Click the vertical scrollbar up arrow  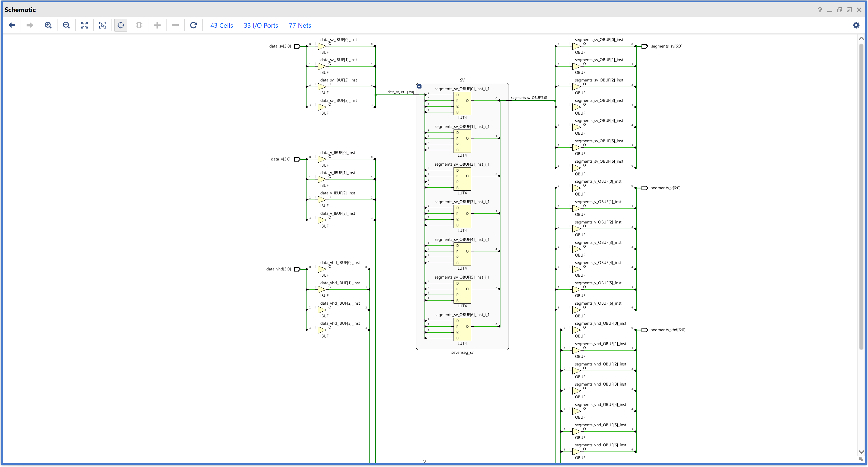point(861,39)
